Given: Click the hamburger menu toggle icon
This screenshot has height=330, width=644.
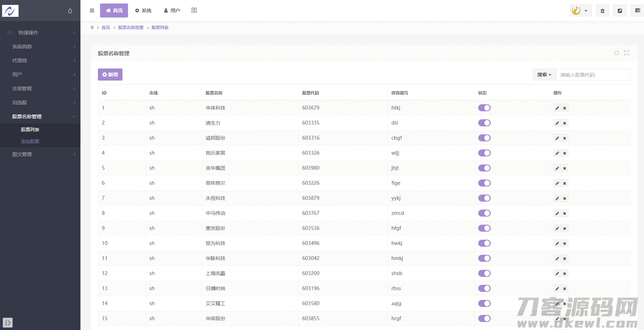Looking at the screenshot, I should coord(92,10).
